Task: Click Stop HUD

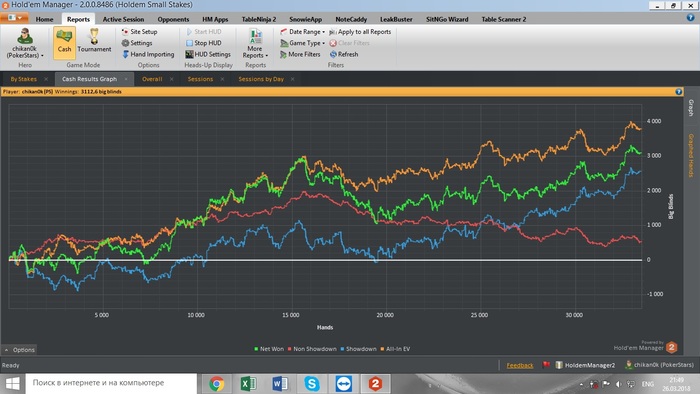Action: (x=204, y=43)
